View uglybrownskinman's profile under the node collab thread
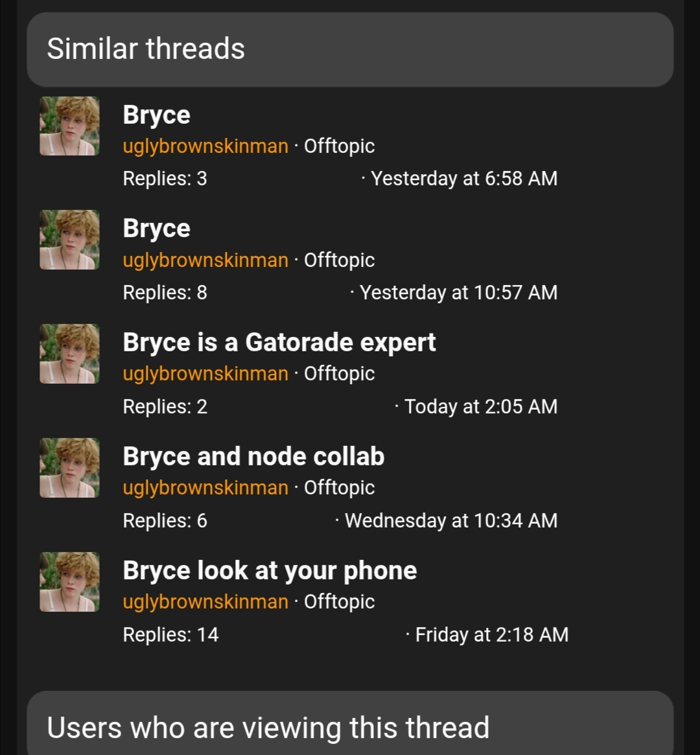This screenshot has width=700, height=755. click(205, 487)
